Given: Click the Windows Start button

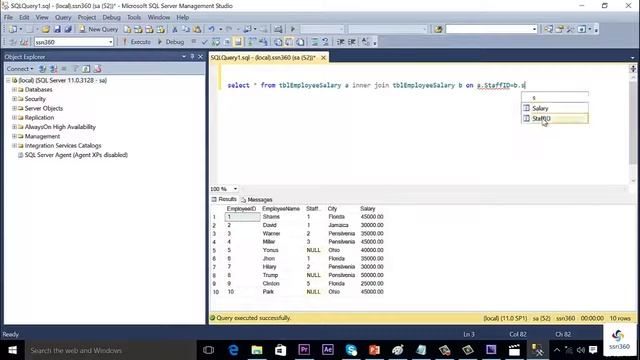Looking at the screenshot, I should [x=12, y=350].
